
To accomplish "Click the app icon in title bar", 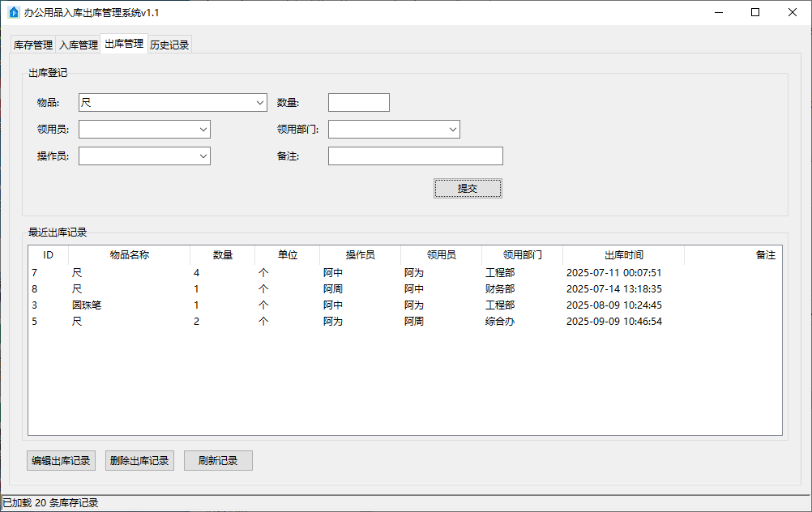I will pos(13,12).
